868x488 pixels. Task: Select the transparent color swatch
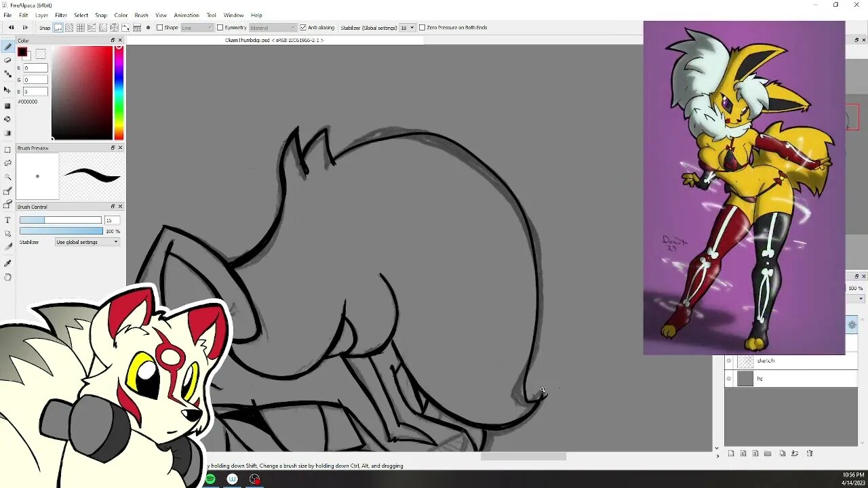(41, 54)
